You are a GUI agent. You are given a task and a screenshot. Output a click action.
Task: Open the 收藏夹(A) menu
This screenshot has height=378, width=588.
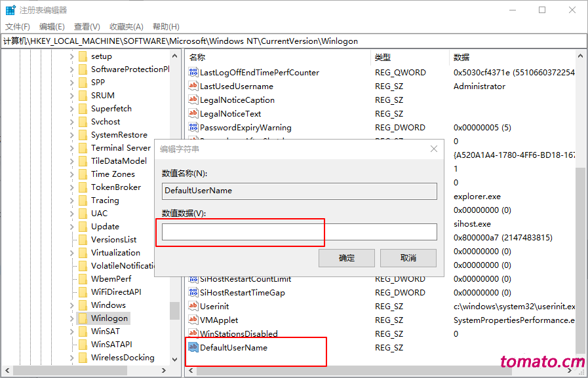[127, 27]
